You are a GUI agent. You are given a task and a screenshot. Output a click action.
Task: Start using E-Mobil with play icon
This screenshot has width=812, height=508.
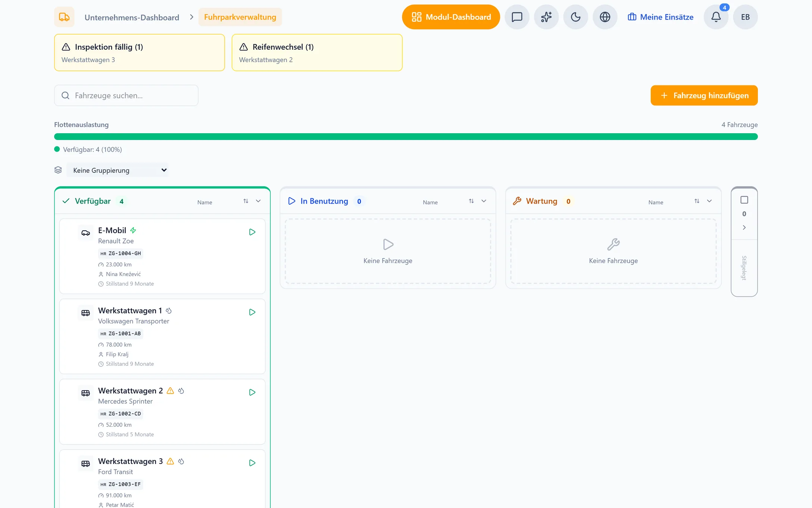(252, 232)
